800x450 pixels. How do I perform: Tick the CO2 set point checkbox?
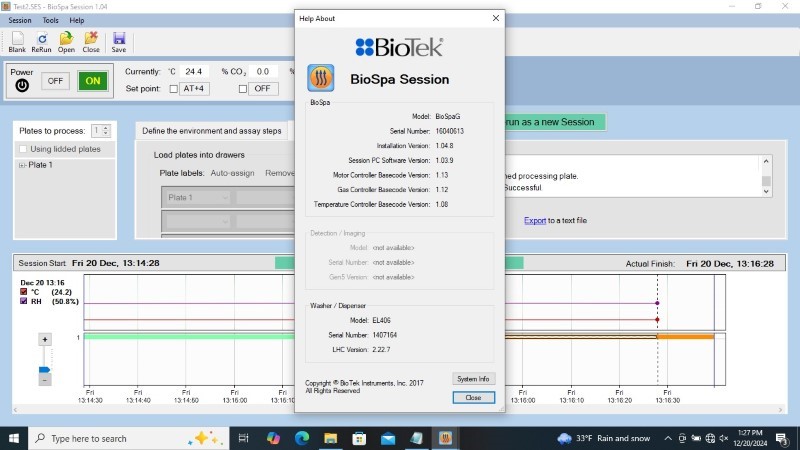(x=242, y=88)
